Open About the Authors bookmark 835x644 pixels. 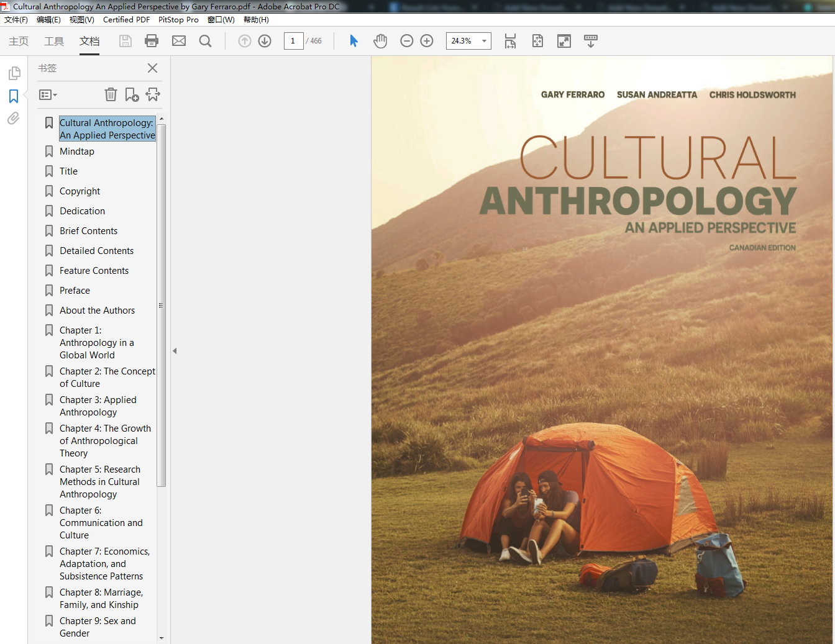tap(97, 311)
